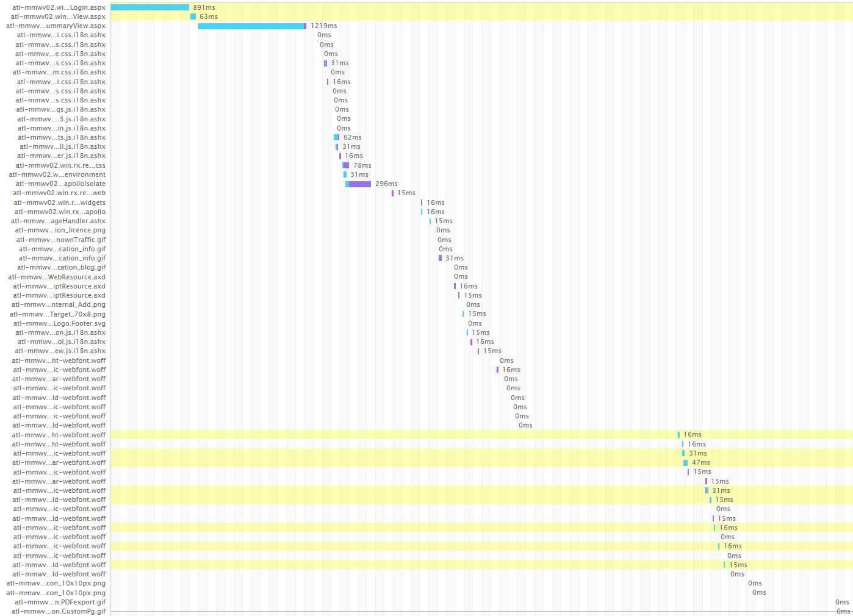Select the on.CustomPg.gif last request row

[61, 611]
